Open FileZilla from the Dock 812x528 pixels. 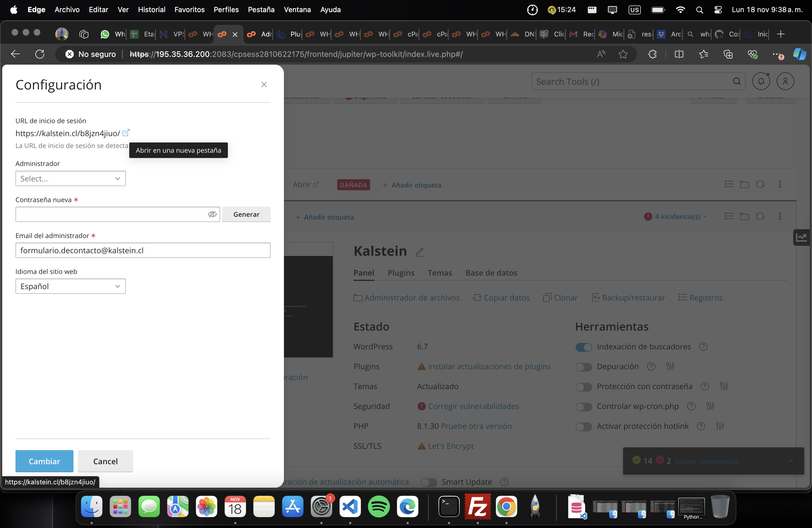point(478,506)
